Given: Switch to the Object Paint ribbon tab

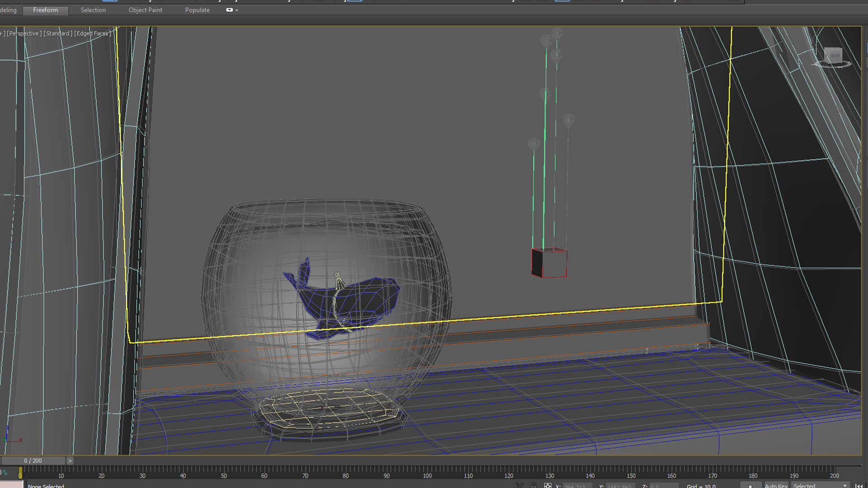Looking at the screenshot, I should coord(145,10).
